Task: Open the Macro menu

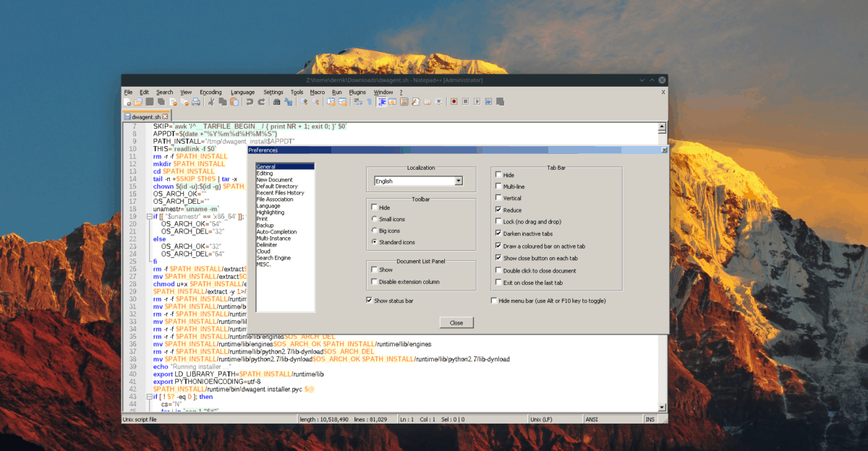Action: coord(317,92)
